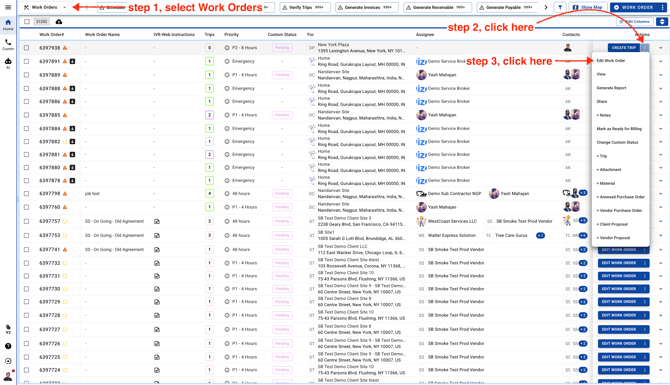The height and width of the screenshot is (385, 670).
Task: Click the circular settings icon above avatar
Action: pyautogui.click(x=8, y=361)
